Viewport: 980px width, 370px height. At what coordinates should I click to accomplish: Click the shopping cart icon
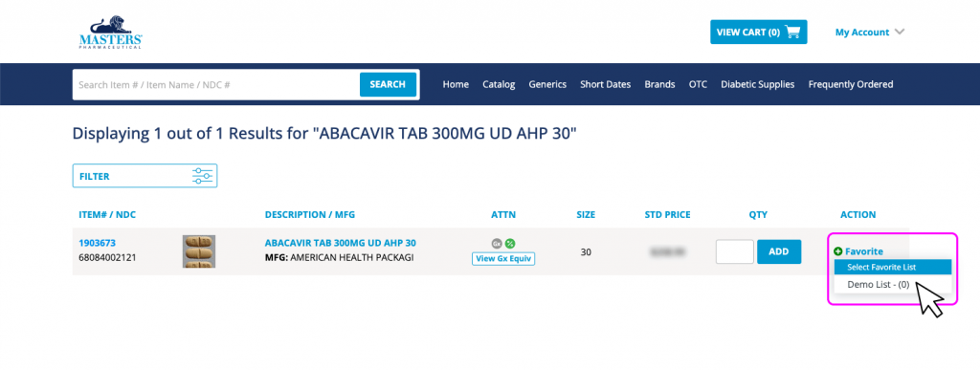791,32
